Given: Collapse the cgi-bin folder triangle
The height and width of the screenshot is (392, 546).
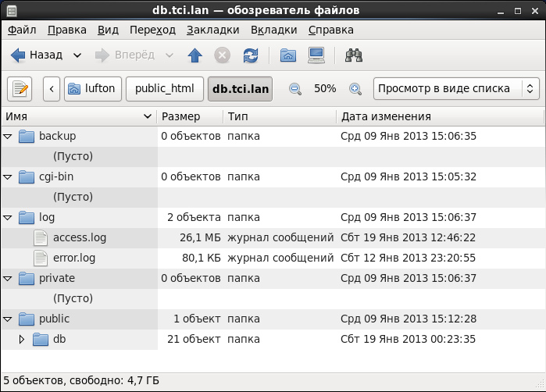Looking at the screenshot, I should (8, 177).
